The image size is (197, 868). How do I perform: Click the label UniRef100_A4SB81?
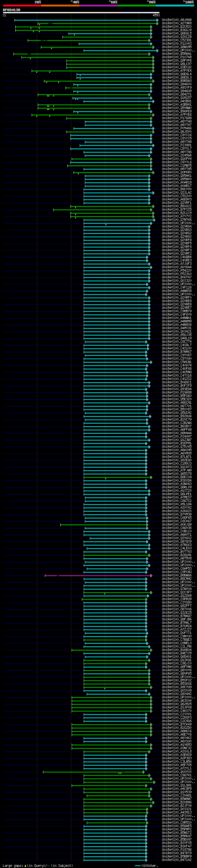pyautogui.click(x=177, y=101)
